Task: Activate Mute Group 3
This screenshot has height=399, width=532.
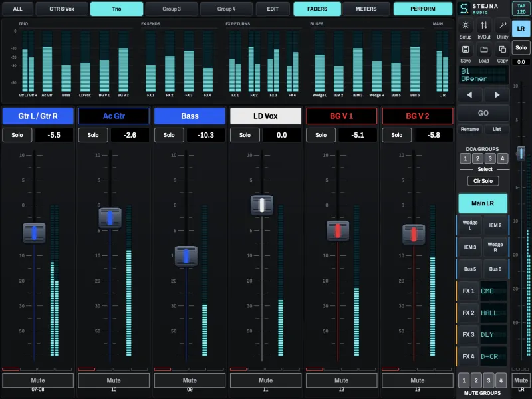Action: [489, 380]
